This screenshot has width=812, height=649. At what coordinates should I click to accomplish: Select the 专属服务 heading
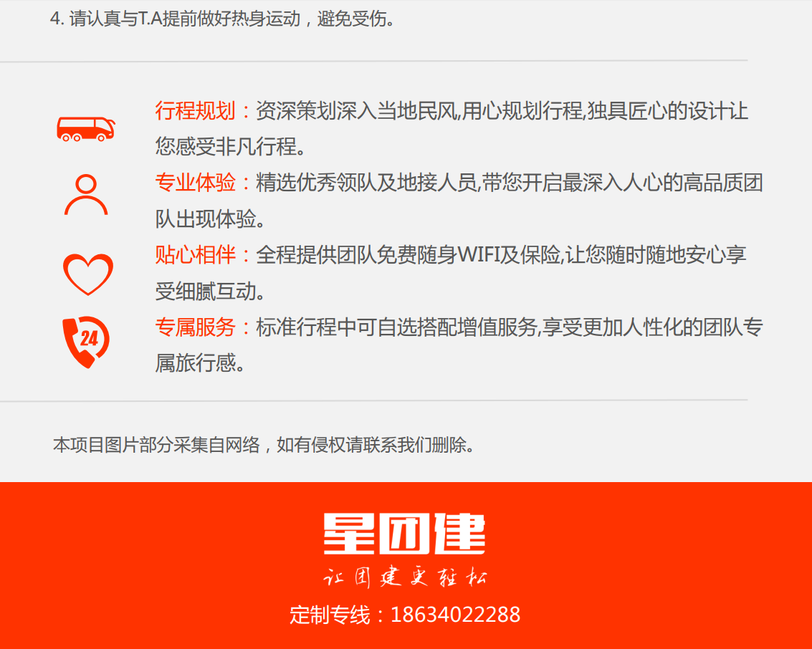pyautogui.click(x=195, y=327)
